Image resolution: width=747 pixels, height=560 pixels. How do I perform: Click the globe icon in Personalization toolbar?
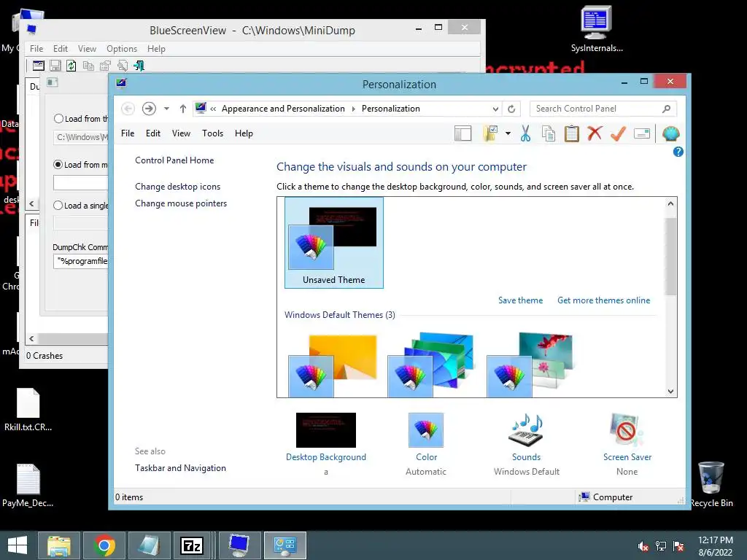(671, 134)
